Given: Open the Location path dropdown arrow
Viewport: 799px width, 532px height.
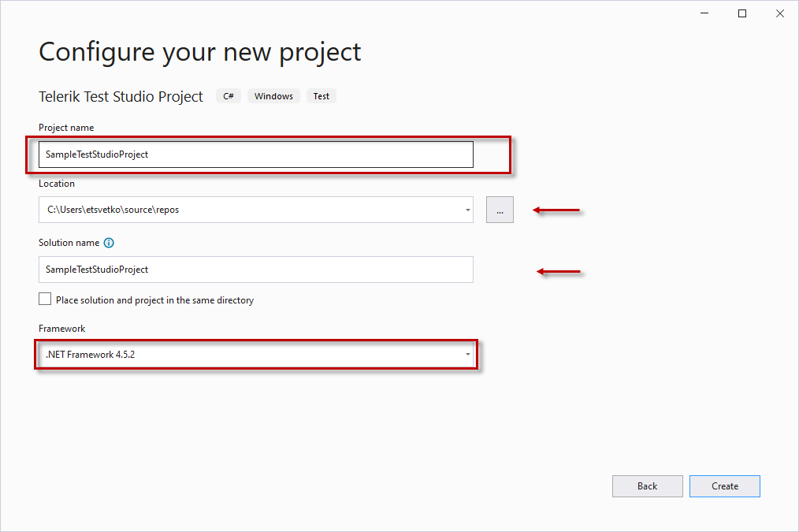Looking at the screenshot, I should pos(467,210).
